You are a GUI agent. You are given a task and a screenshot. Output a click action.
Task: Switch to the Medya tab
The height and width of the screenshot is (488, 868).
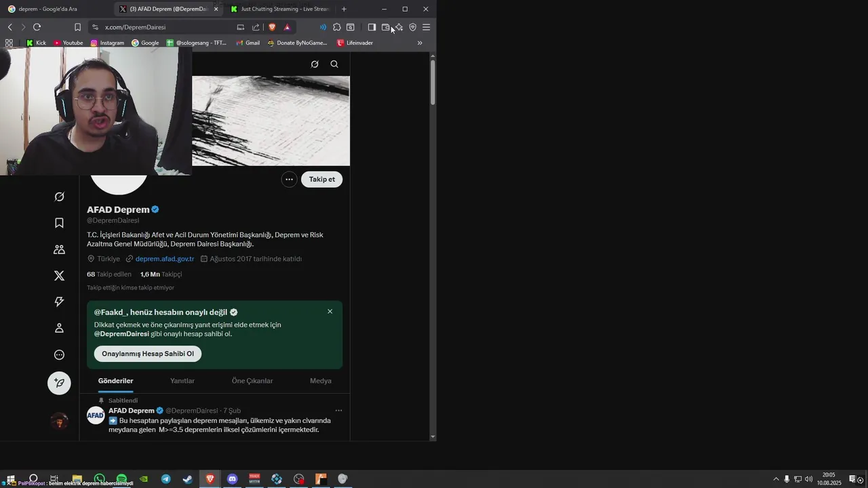[321, 381]
